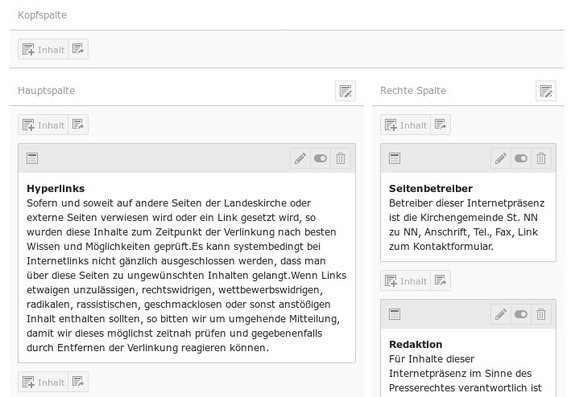Click the Rechte Spalte column label

pyautogui.click(x=413, y=91)
